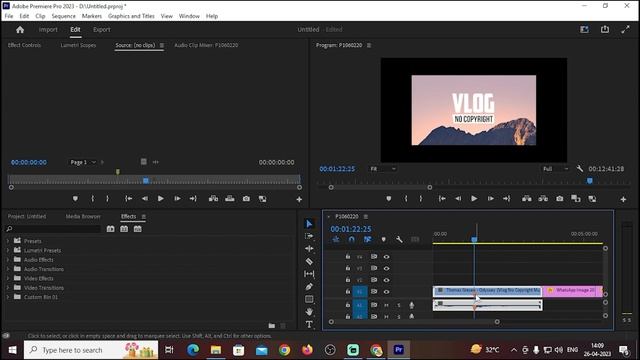Expand Custom Bin 01 folder
640x360 pixels.
coord(8,297)
